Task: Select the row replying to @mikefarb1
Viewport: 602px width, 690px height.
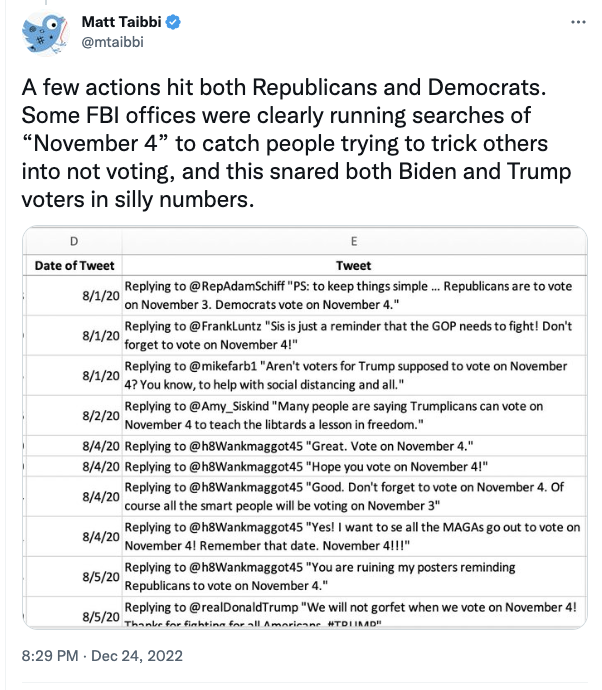Action: 305,375
